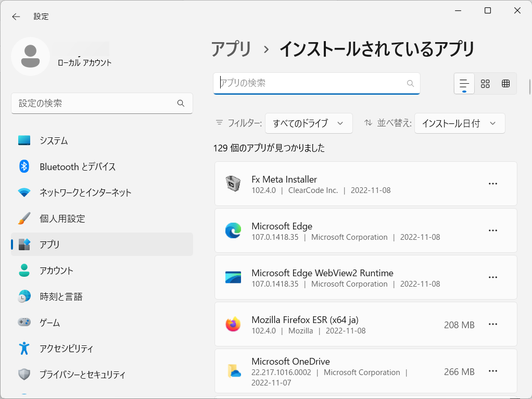Click Mozilla Firefox ESR (x64 ja) name
532x399 pixels.
pyautogui.click(x=305, y=320)
